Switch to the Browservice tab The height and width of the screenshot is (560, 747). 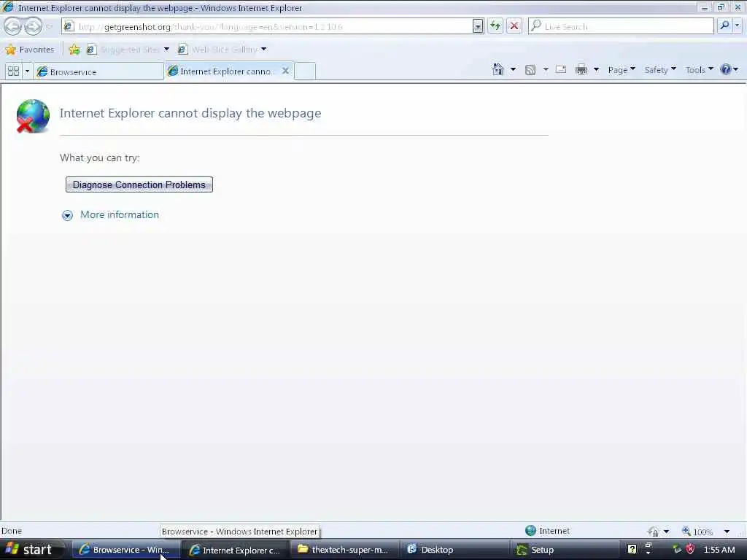click(x=98, y=72)
